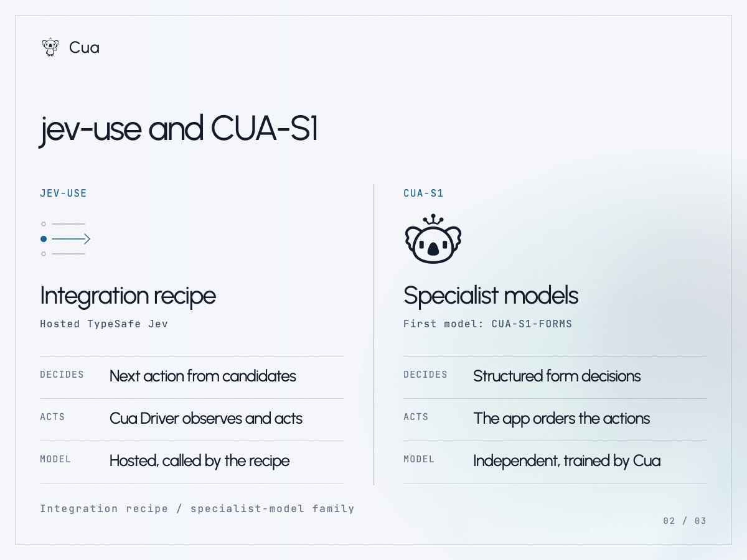Select "Structured form decisions" row
The image size is (747, 560).
(x=555, y=377)
